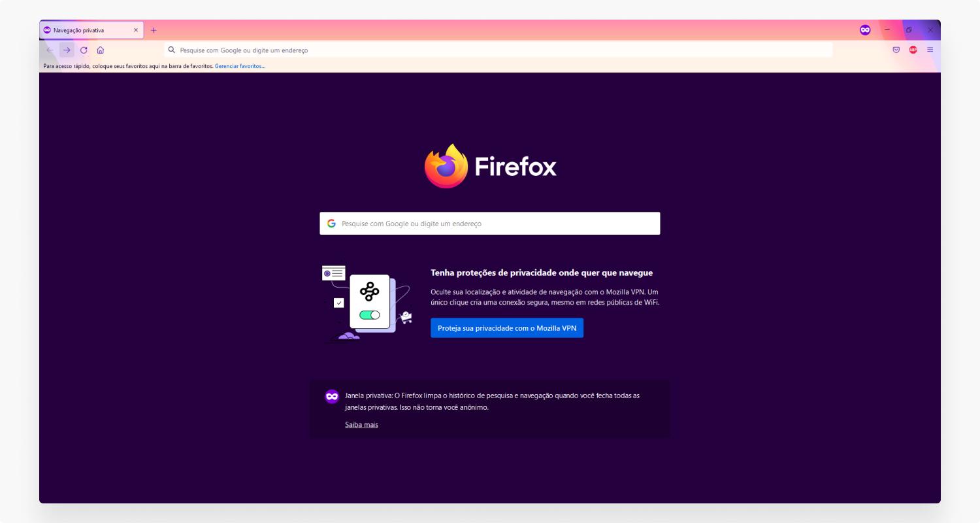This screenshot has height=523, width=980.
Task: Click the address bar search field
Action: [x=498, y=50]
